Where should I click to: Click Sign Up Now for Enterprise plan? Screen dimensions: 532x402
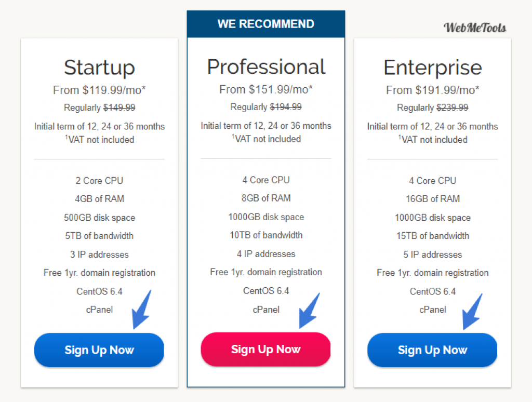coord(432,350)
